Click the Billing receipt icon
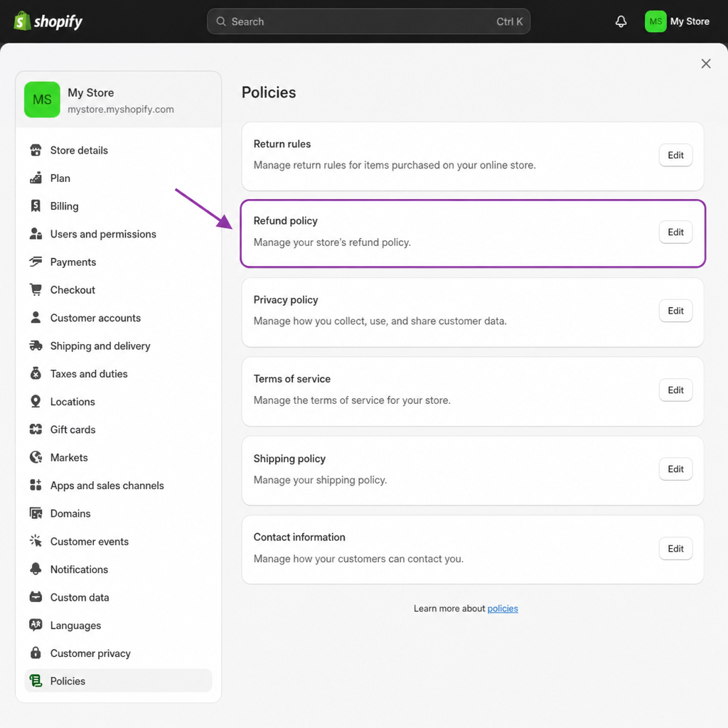 click(36, 205)
